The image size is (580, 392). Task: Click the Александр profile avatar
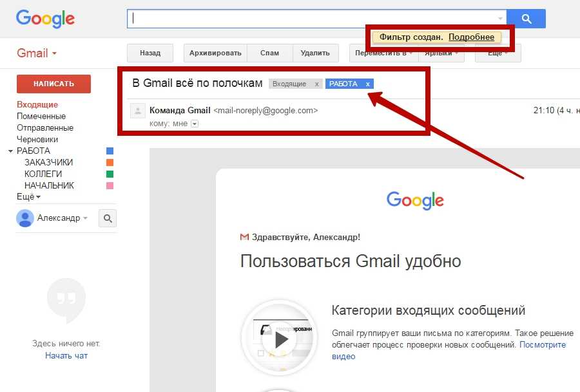coord(24,218)
